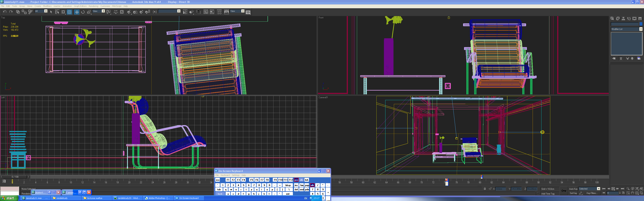644x201 pixels.
Task: Click the 0 / 100 time slider
Action: [x=15, y=177]
